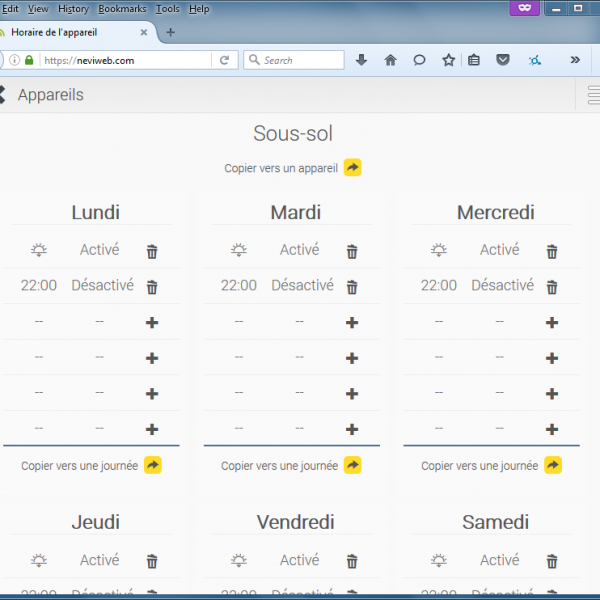Go back using the Appareils chevron
Screen dimensions: 600x600
point(3,95)
